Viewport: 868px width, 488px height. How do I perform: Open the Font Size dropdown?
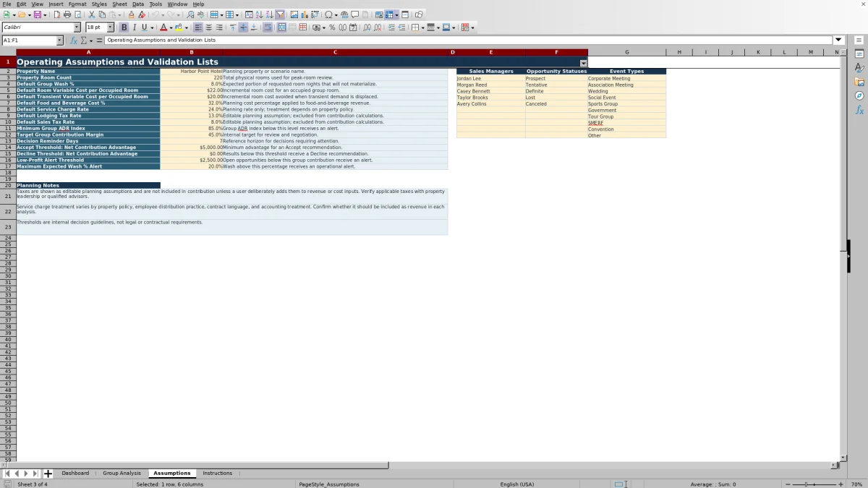coord(111,27)
